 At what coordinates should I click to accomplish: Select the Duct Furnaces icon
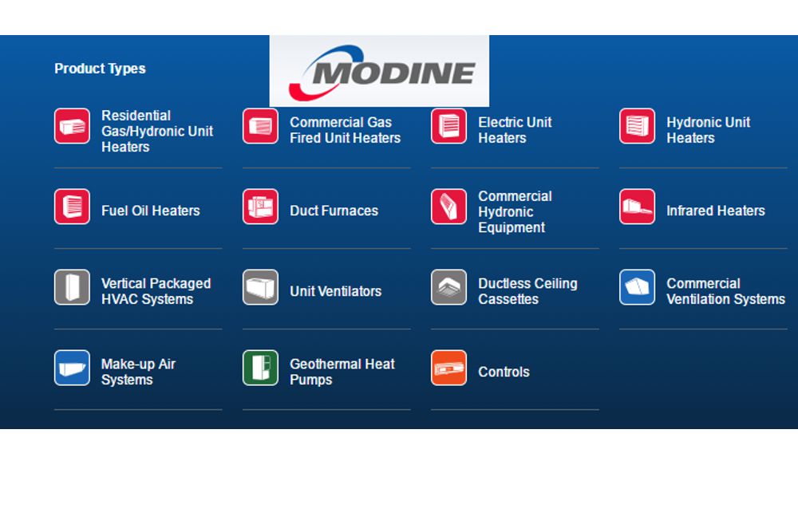pos(261,207)
